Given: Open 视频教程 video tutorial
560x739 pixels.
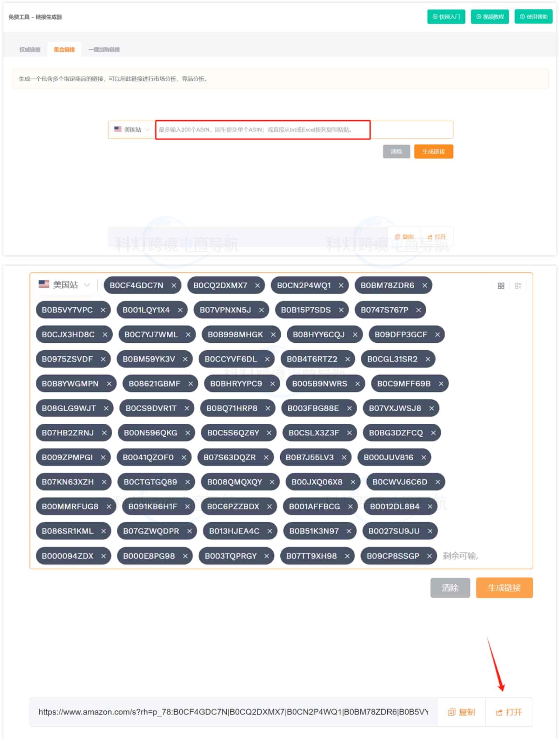Looking at the screenshot, I should [x=490, y=17].
